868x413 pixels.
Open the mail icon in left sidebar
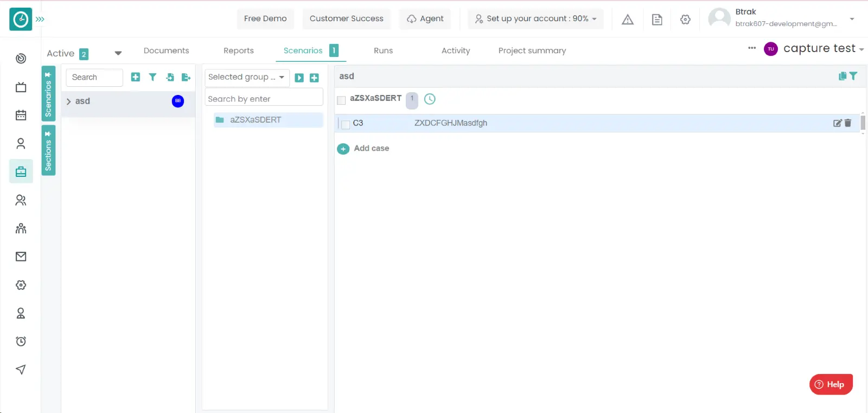(21, 257)
